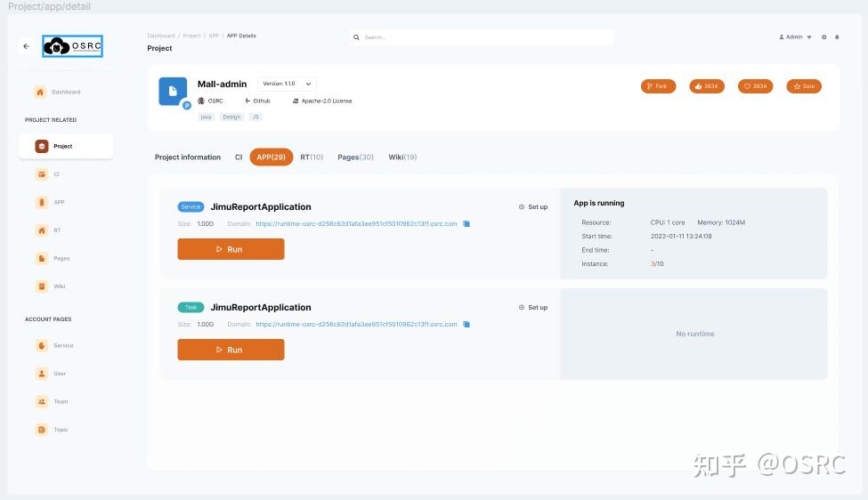Click Set up for Task JimuReportApplication
Image resolution: width=868 pixels, height=500 pixels.
tap(533, 308)
